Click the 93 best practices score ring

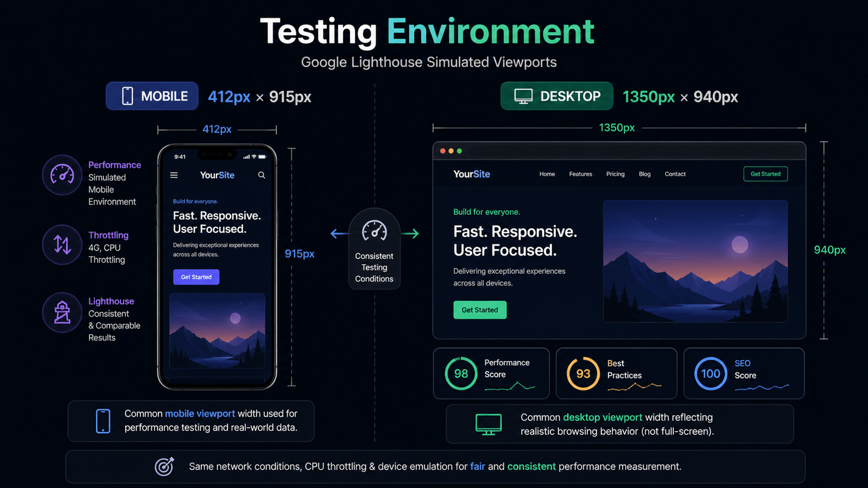(583, 374)
